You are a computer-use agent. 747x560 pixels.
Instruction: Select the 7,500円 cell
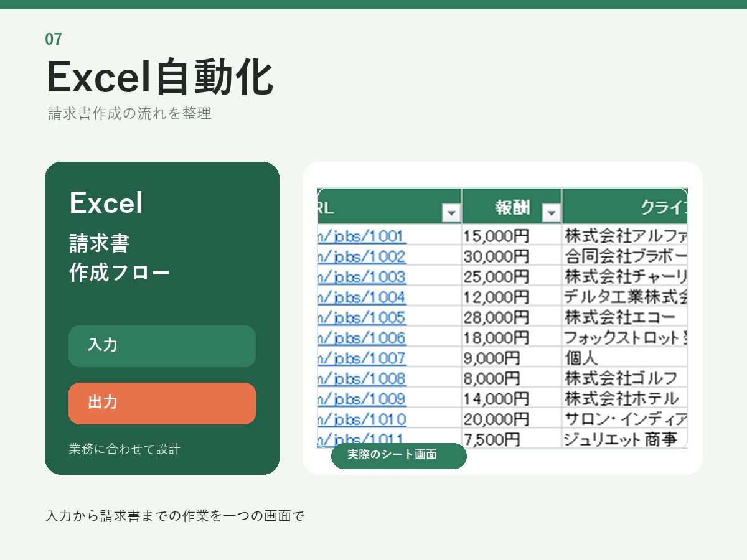tap(512, 439)
